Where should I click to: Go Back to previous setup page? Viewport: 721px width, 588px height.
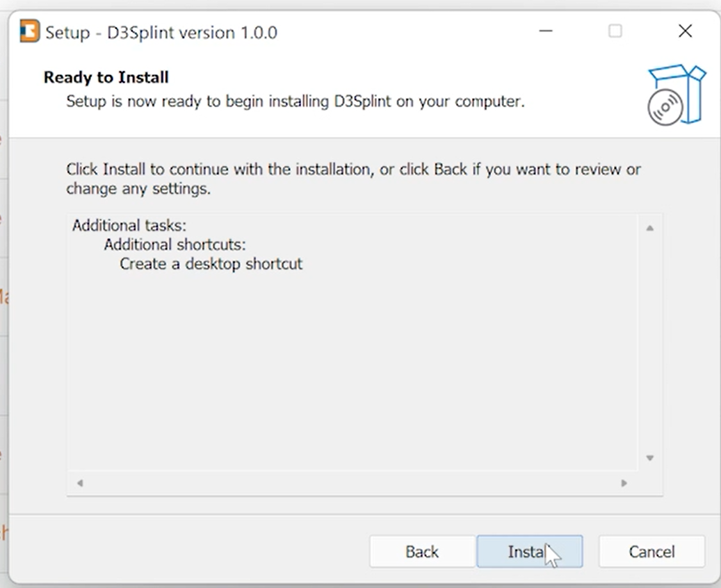pos(422,551)
